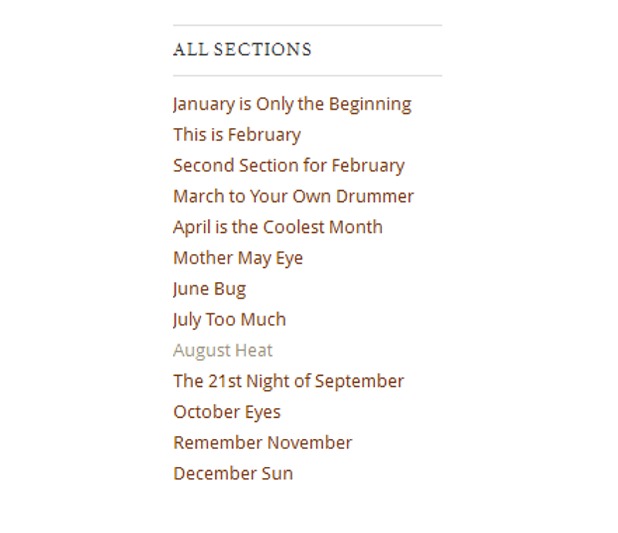Image resolution: width=618 pixels, height=533 pixels.
Task: Open the "December Sun" section
Action: pos(233,474)
